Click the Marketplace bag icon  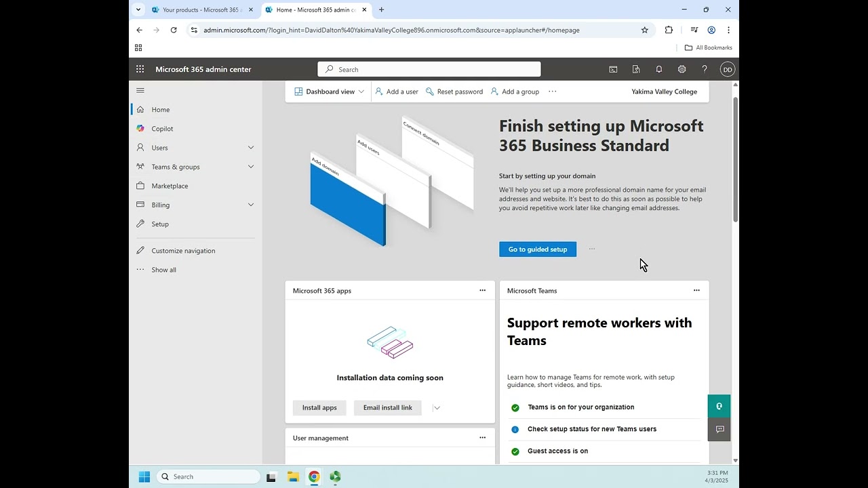pos(140,186)
